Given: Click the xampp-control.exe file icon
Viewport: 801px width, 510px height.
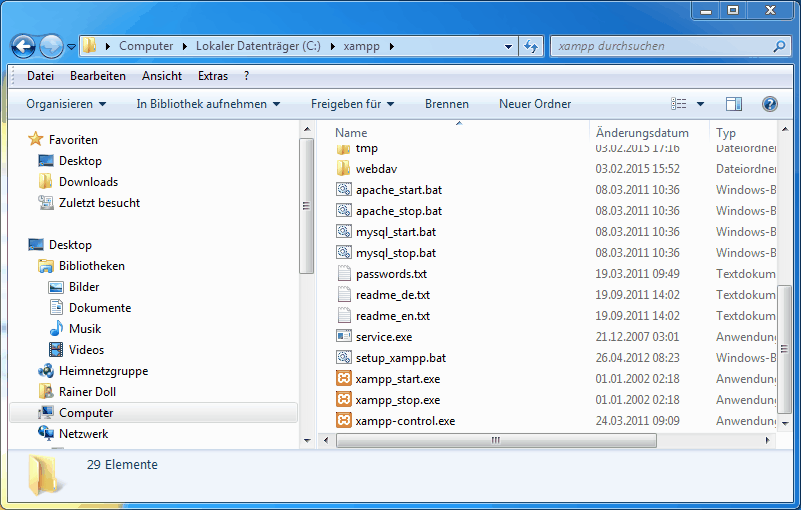Looking at the screenshot, I should point(343,421).
